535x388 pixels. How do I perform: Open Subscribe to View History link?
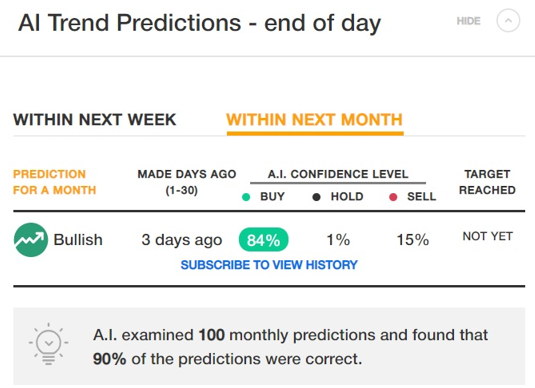pyautogui.click(x=269, y=265)
